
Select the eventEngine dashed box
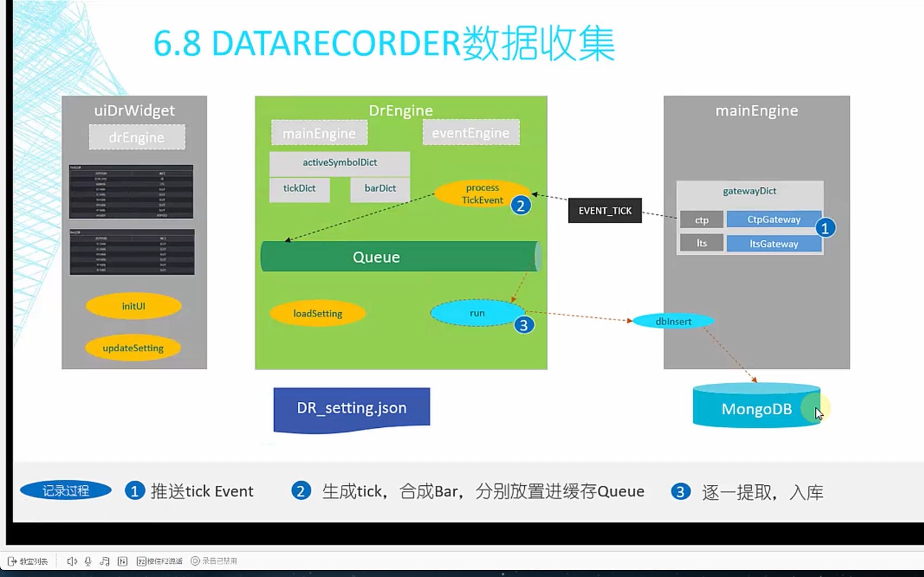471,132
